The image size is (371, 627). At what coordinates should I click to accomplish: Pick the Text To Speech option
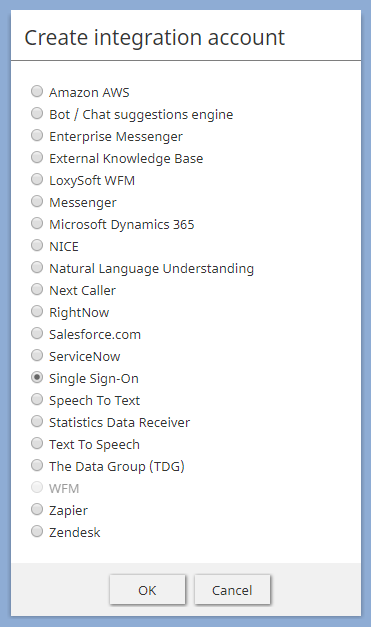[37, 443]
